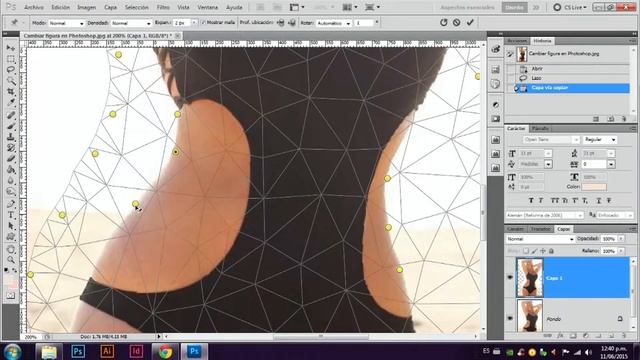
Task: Select the Move tool in toolbox
Action: tap(11, 48)
